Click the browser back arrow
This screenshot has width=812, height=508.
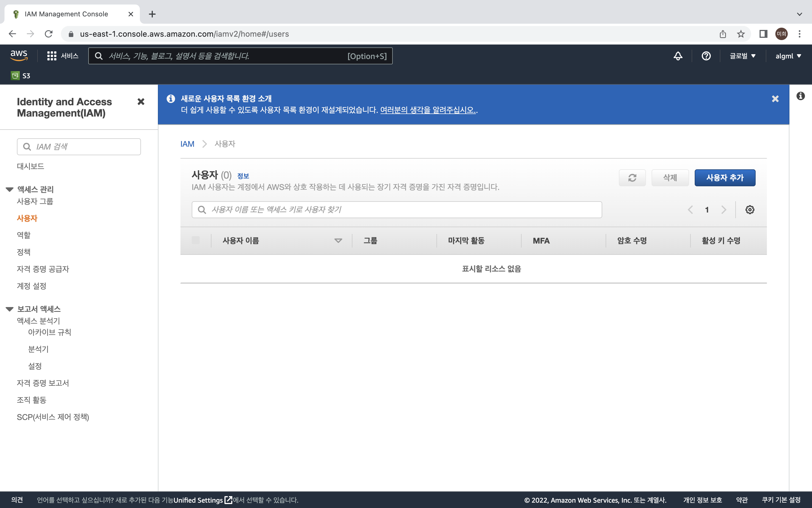[x=12, y=34]
